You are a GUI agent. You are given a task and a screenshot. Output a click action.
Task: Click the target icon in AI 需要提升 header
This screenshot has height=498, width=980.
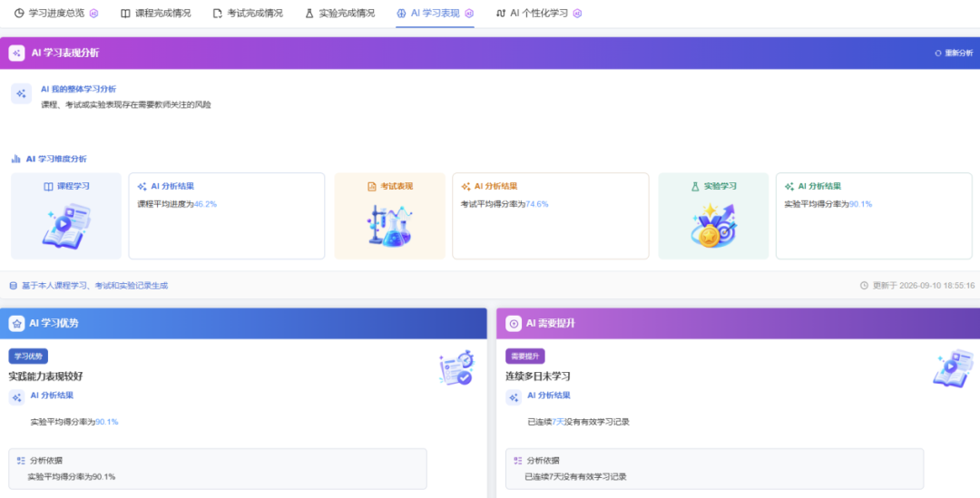tap(514, 323)
